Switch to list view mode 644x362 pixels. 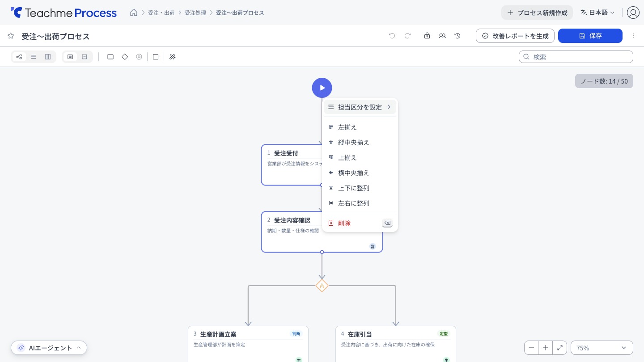click(34, 57)
